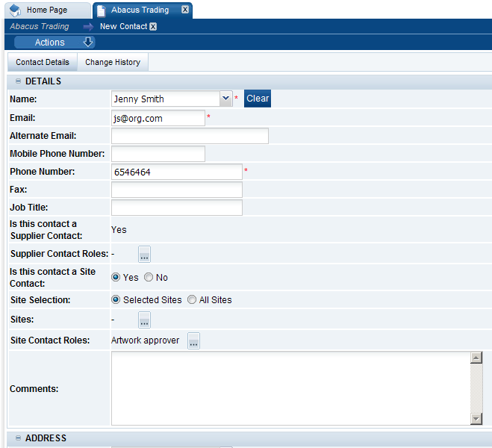492x448 pixels.
Task: Click the Phone Number field
Action: 177,172
